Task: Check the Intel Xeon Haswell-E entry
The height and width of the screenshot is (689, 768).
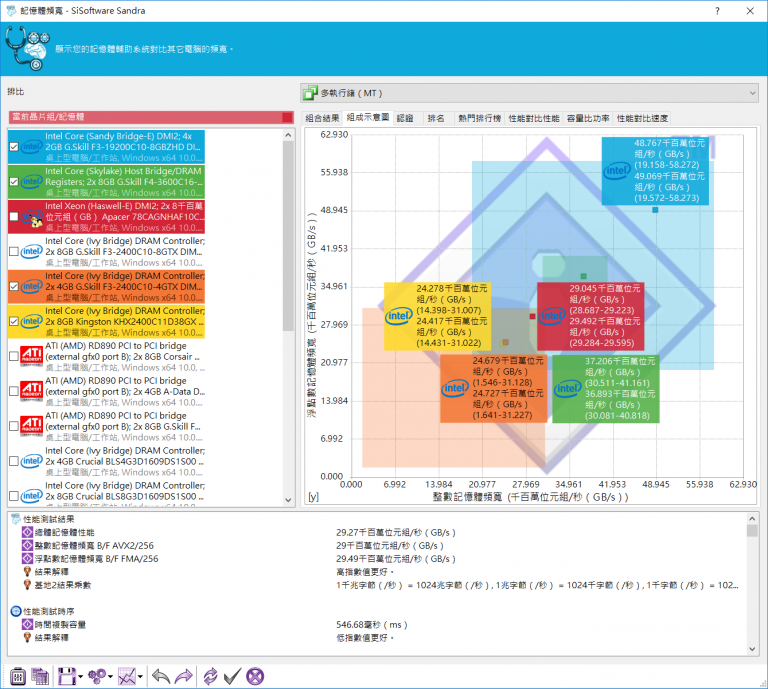Action: pyautogui.click(x=14, y=216)
